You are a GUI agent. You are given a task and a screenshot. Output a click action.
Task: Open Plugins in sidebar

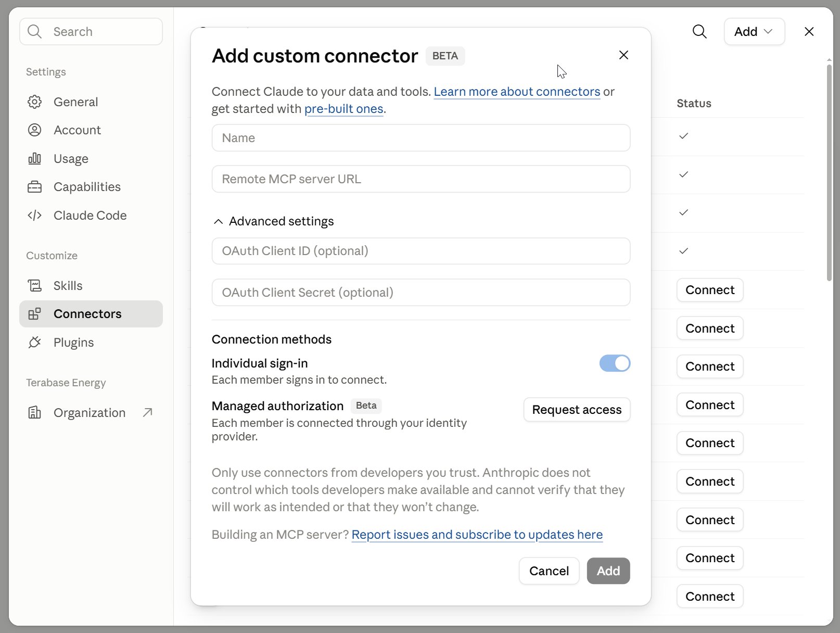[x=91, y=342]
